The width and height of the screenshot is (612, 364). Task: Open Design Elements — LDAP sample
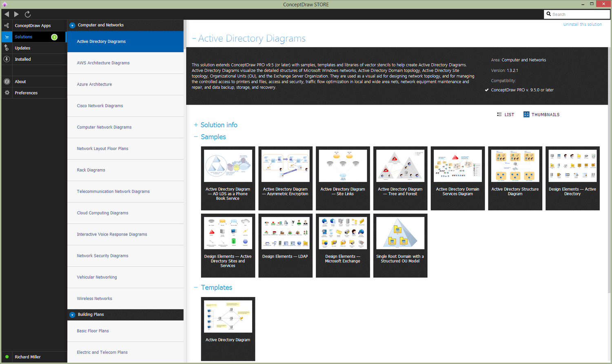[286, 245]
